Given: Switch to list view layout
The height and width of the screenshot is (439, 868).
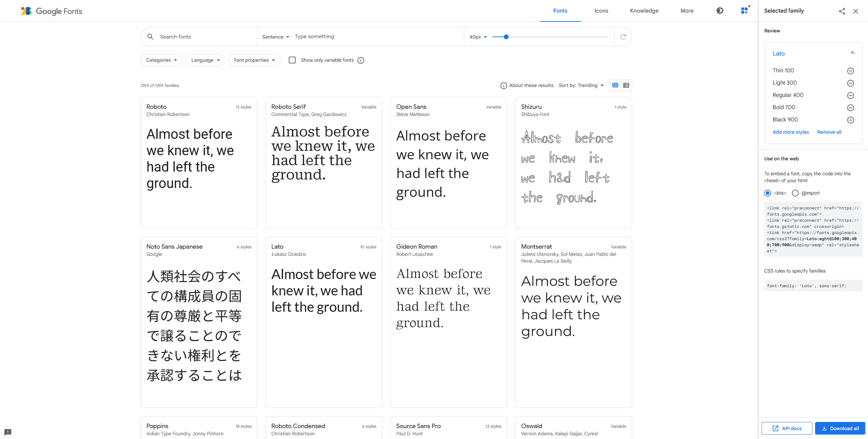Looking at the screenshot, I should tap(626, 85).
